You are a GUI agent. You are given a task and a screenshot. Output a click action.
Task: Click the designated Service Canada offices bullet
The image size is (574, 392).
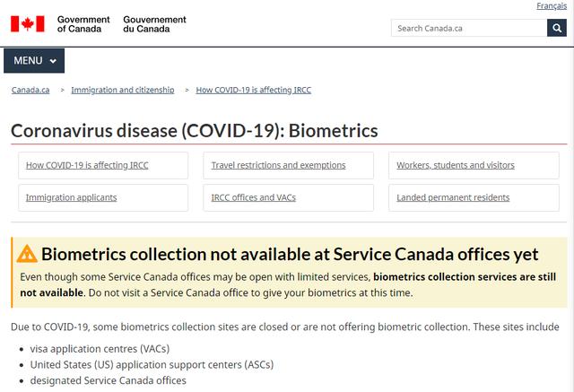click(109, 381)
